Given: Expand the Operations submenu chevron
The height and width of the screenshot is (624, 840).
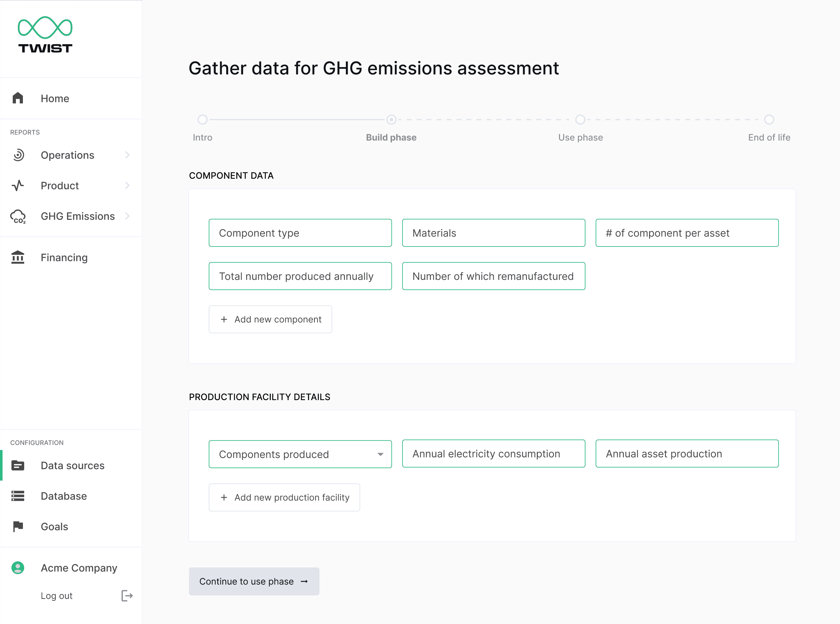Looking at the screenshot, I should (127, 155).
